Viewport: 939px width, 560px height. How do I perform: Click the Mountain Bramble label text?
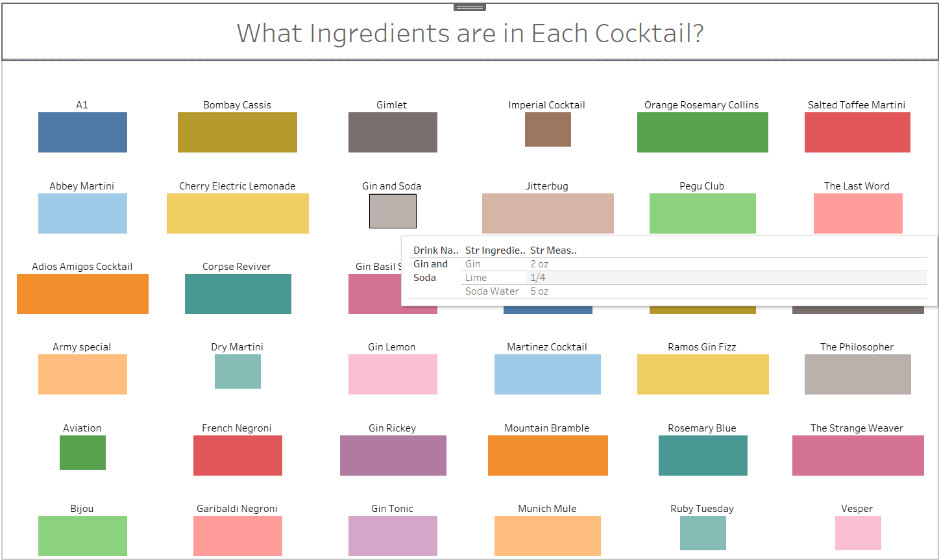pos(547,428)
